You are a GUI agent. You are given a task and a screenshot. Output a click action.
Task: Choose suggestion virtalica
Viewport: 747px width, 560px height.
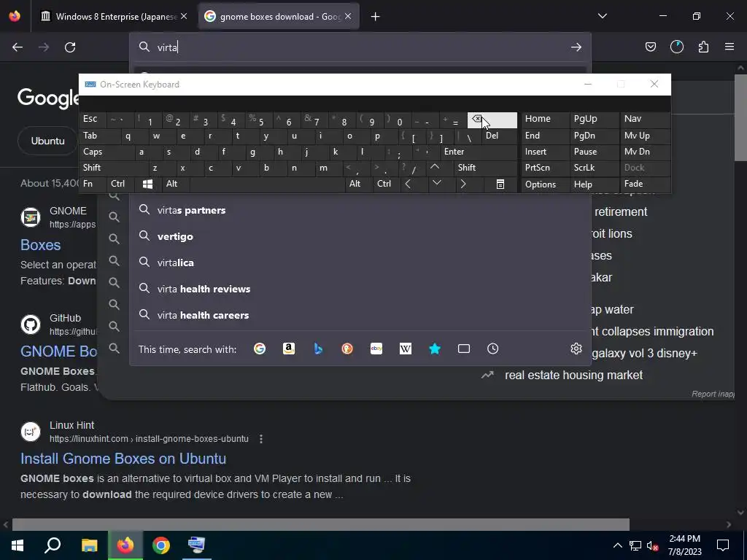[360, 262]
